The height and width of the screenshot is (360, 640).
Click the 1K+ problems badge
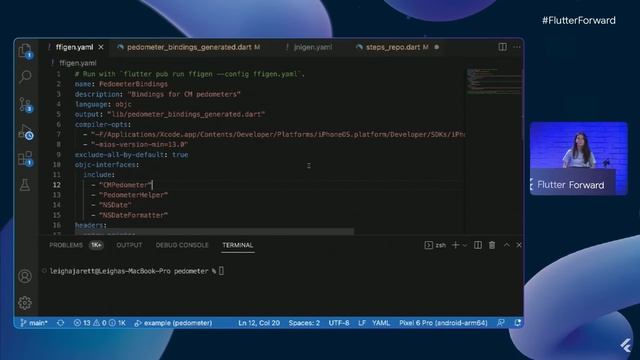click(96, 245)
